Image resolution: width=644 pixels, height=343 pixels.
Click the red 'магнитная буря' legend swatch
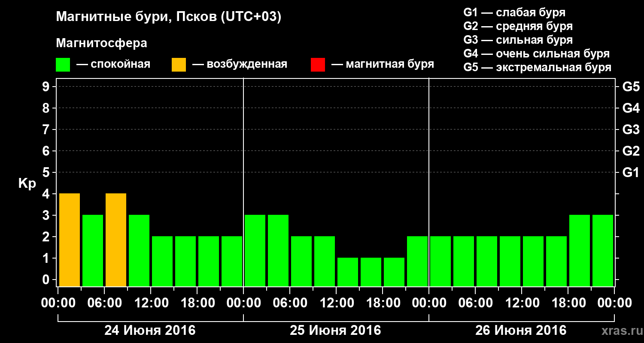[318, 65]
